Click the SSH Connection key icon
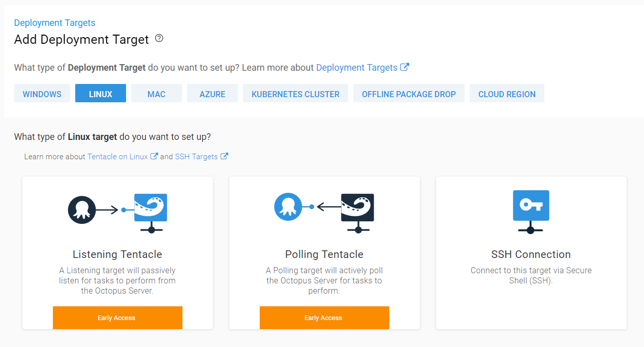644x347 pixels. (x=531, y=212)
